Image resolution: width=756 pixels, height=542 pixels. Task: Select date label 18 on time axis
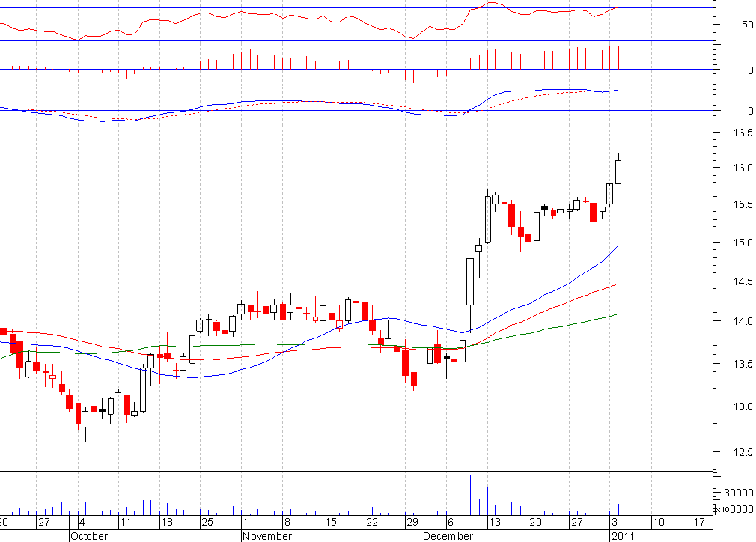[167, 522]
